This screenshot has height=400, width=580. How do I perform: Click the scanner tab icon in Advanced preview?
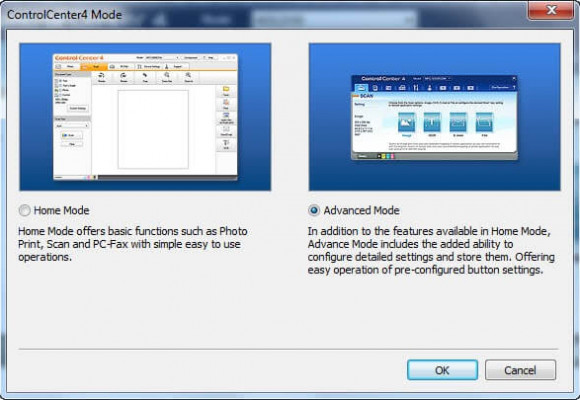click(x=361, y=88)
